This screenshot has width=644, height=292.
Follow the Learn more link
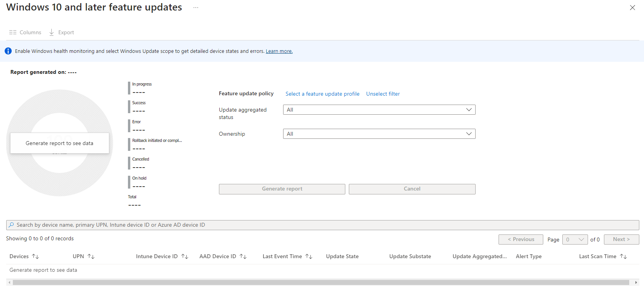[x=279, y=51]
